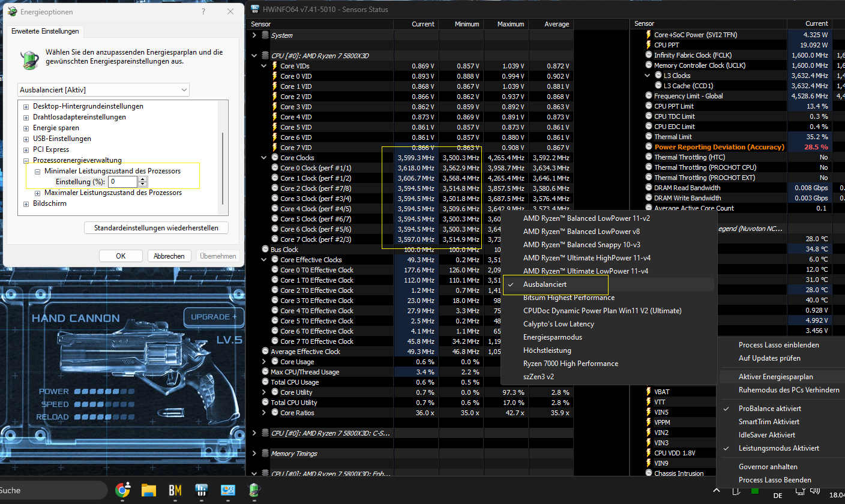The height and width of the screenshot is (504, 845).
Task: Open the BM app on the taskbar
Action: click(x=175, y=490)
